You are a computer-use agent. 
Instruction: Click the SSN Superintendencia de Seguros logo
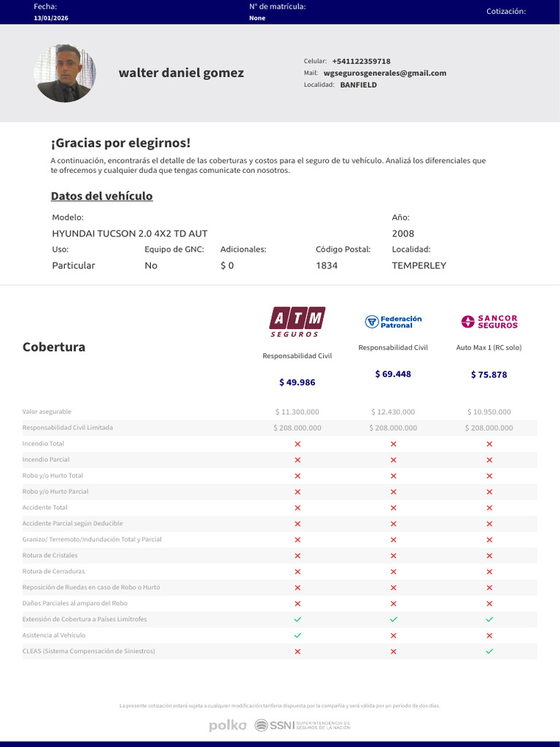pos(303,726)
